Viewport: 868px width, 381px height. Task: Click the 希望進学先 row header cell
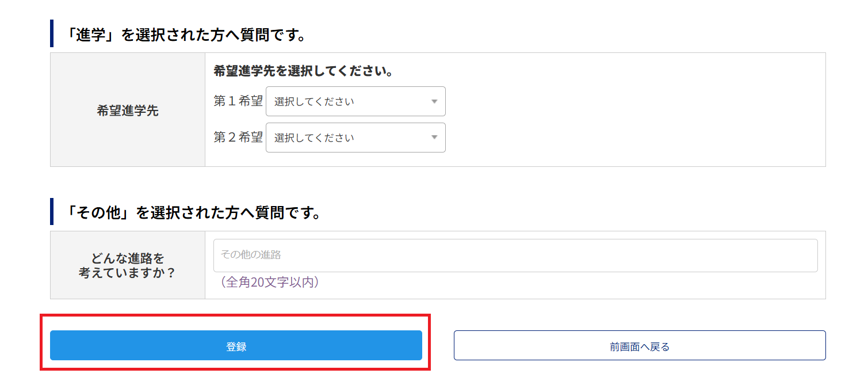(x=128, y=111)
